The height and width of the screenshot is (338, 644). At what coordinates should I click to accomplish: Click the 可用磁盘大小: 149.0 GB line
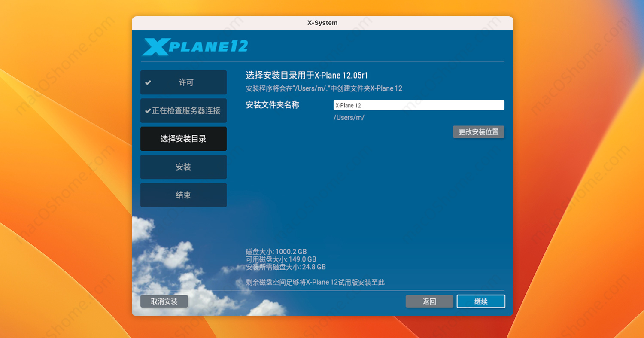pyautogui.click(x=281, y=259)
